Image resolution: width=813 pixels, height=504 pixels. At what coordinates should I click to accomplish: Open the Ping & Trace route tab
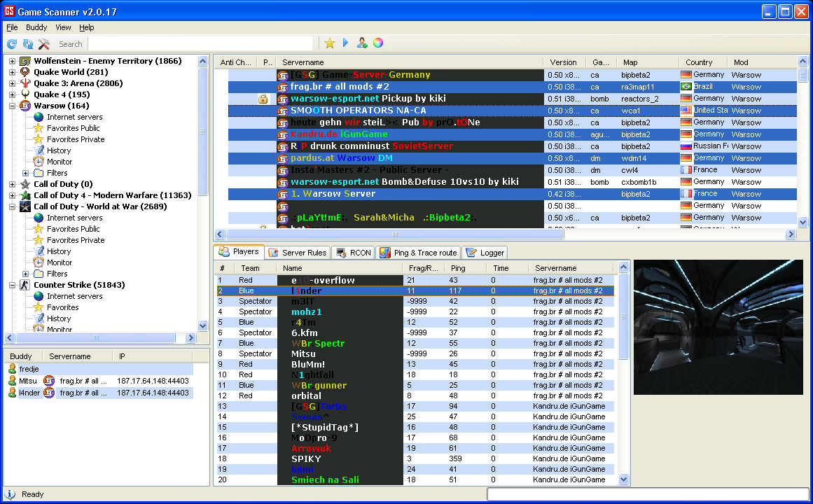418,253
